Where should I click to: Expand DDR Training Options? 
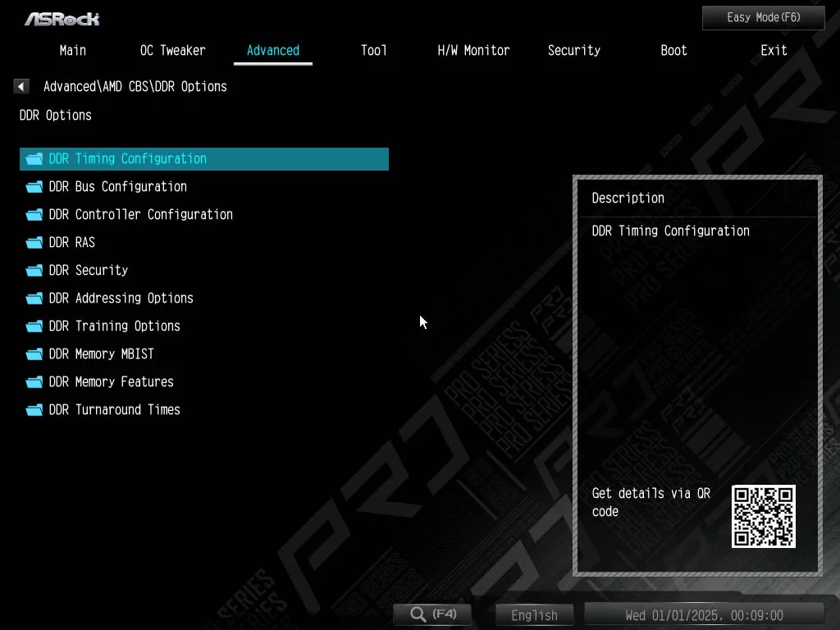point(114,326)
